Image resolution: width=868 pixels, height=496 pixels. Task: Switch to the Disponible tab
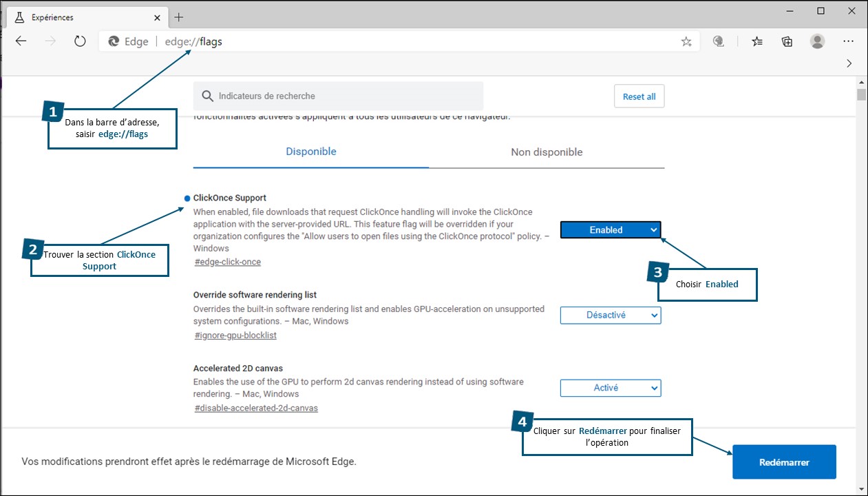[x=311, y=152]
